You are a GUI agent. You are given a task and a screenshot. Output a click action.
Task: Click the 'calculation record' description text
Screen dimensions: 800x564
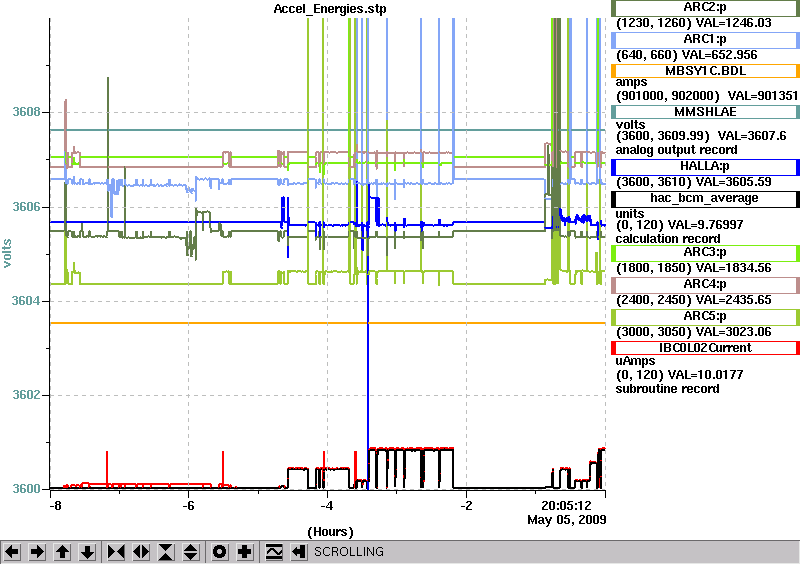[668, 239]
